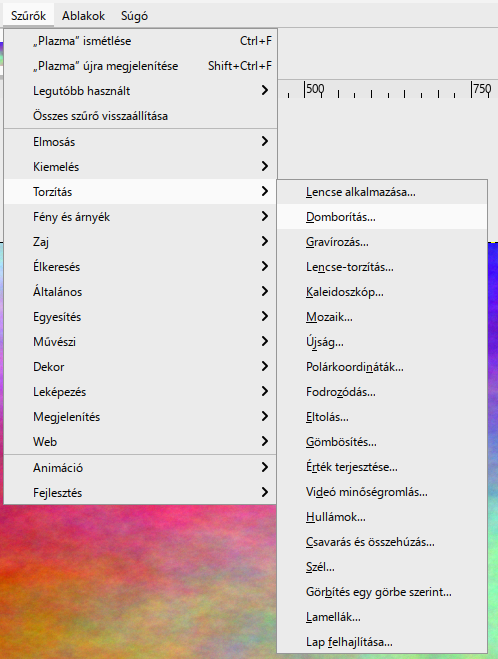
Task: Pick the Lamellák... filter
Action: (x=382, y=617)
